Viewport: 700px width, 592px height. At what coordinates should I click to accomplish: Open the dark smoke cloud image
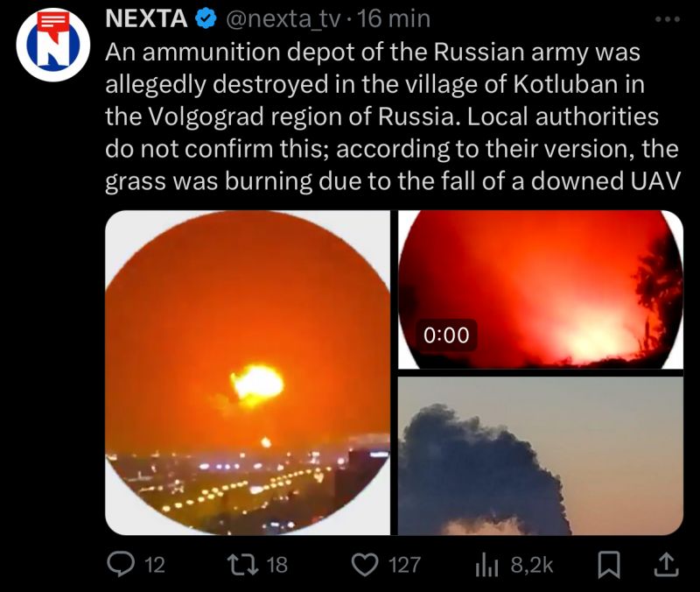click(x=541, y=455)
